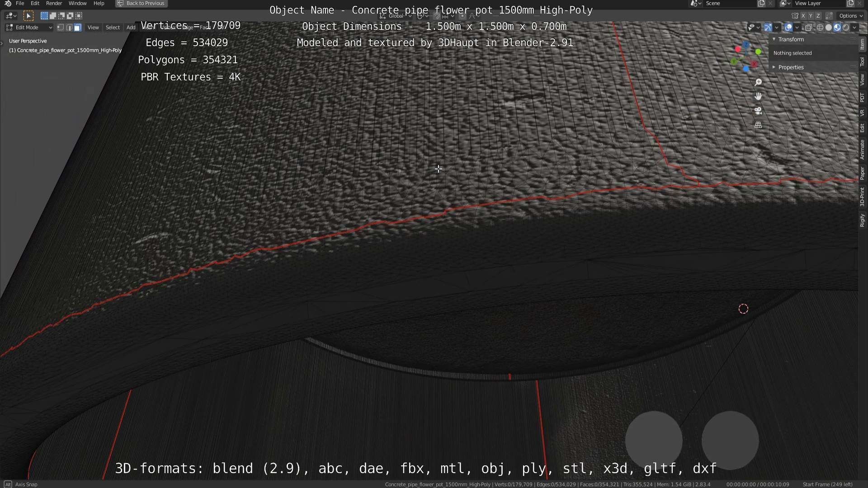Click the hand pan view icon
Image resolution: width=868 pixels, height=488 pixels.
[x=758, y=96]
